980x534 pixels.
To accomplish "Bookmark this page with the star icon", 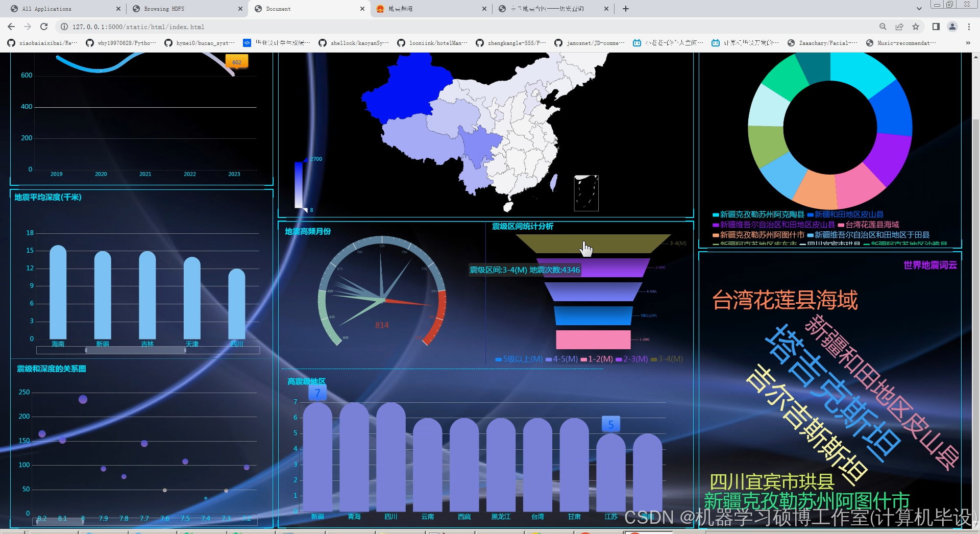I will (916, 27).
